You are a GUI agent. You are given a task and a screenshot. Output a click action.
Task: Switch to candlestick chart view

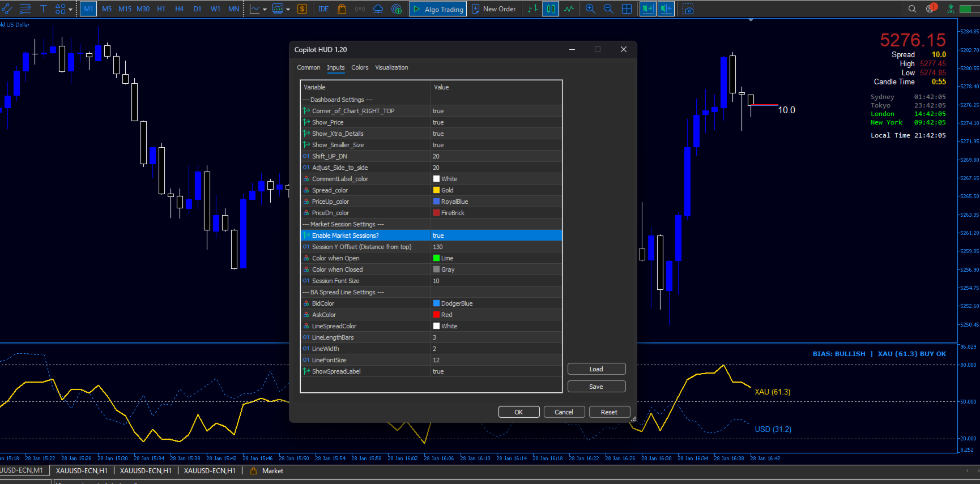[551, 9]
